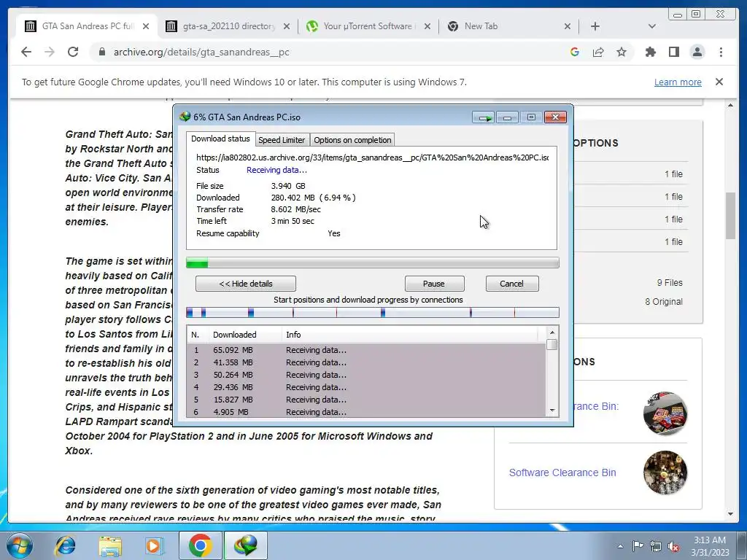Click the Hide details button
The image size is (747, 560).
pyautogui.click(x=246, y=284)
